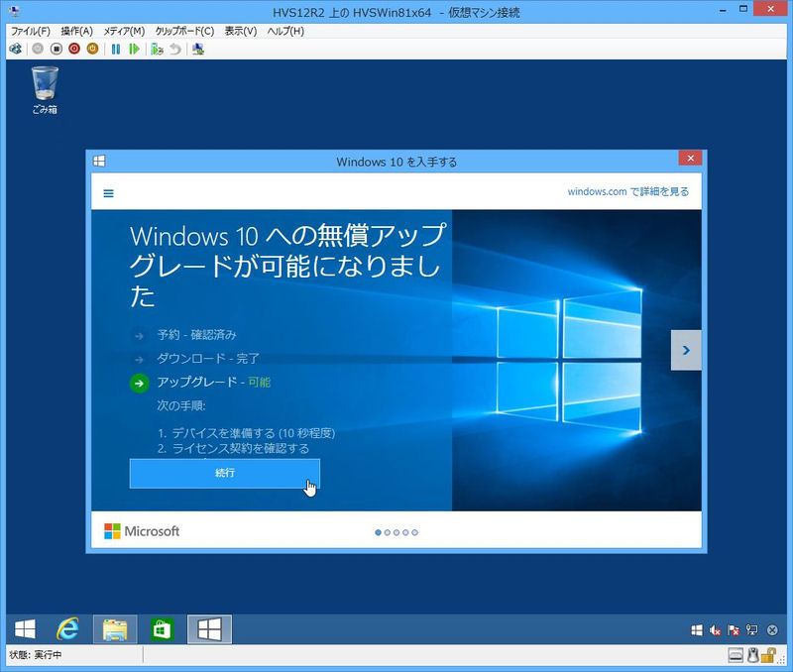Click the grayed-out Revert arrow icon
The image size is (793, 672).
point(175,49)
